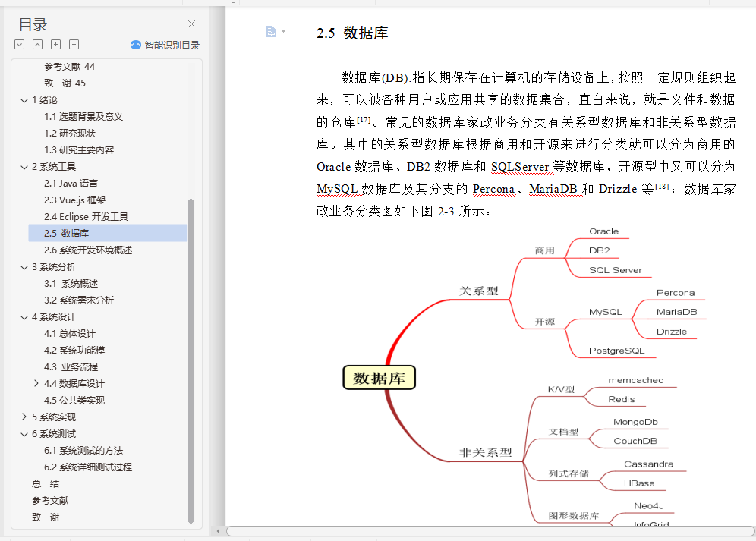Open 3.2 系统需求分析 section

click(x=79, y=300)
